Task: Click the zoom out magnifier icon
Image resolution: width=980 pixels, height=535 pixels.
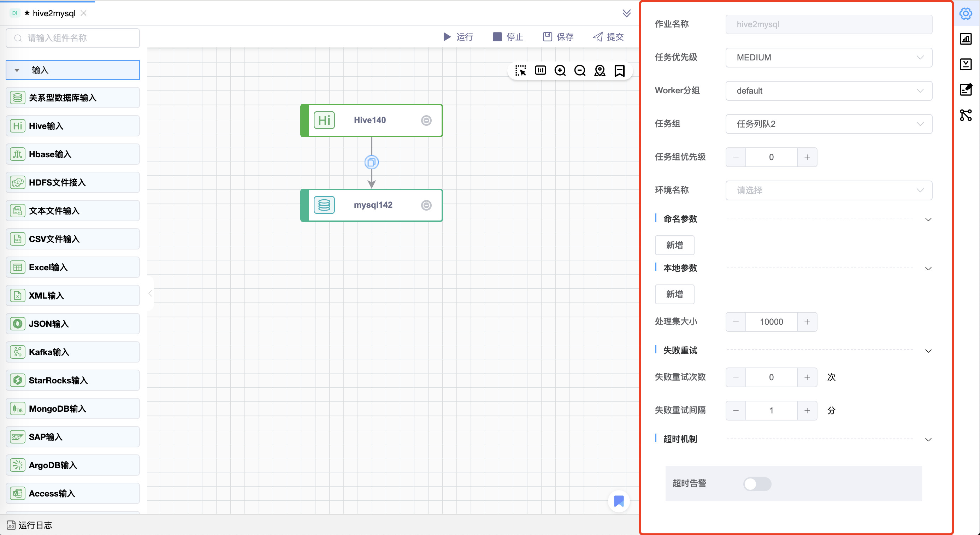Action: point(580,71)
